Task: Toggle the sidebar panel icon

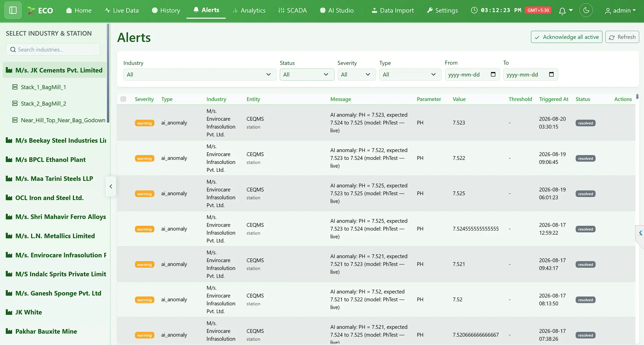Action: tap(13, 10)
